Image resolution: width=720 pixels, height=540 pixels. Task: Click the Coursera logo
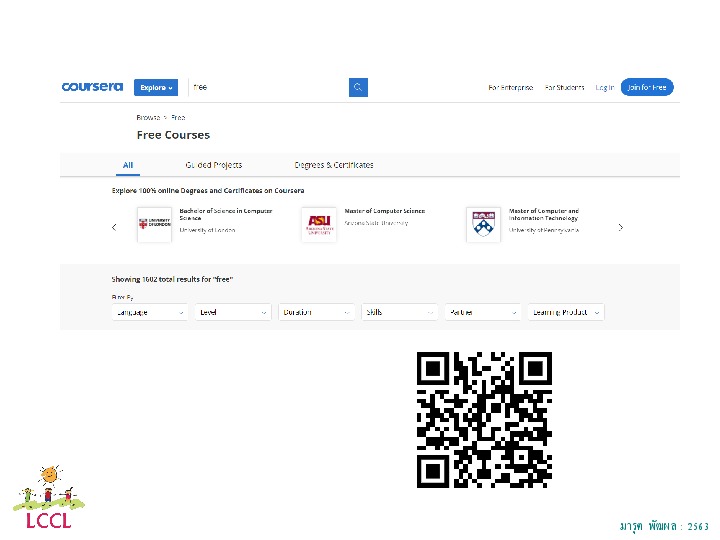point(92,87)
